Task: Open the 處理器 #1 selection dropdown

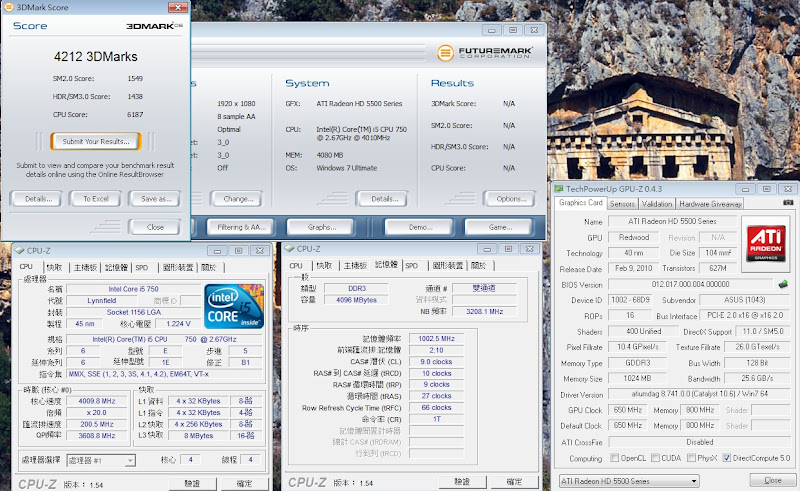Action: tap(101, 460)
